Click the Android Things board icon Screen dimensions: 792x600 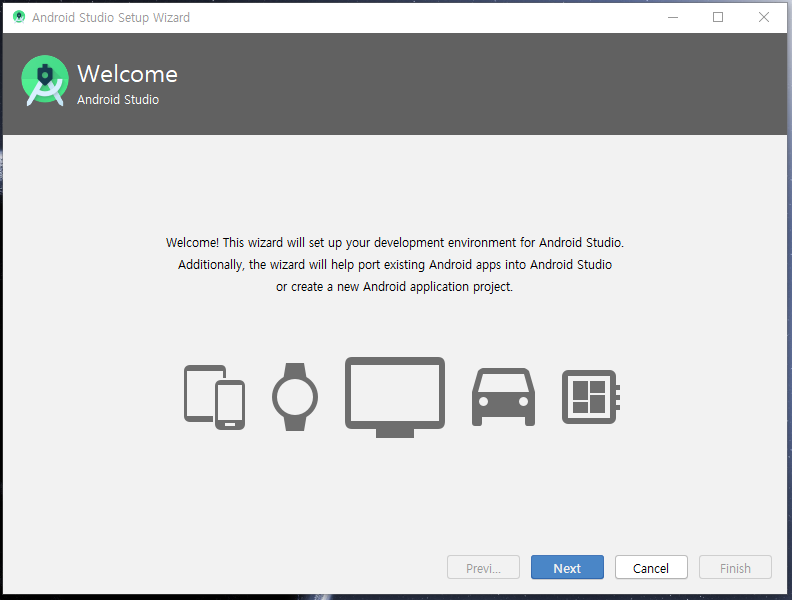591,397
